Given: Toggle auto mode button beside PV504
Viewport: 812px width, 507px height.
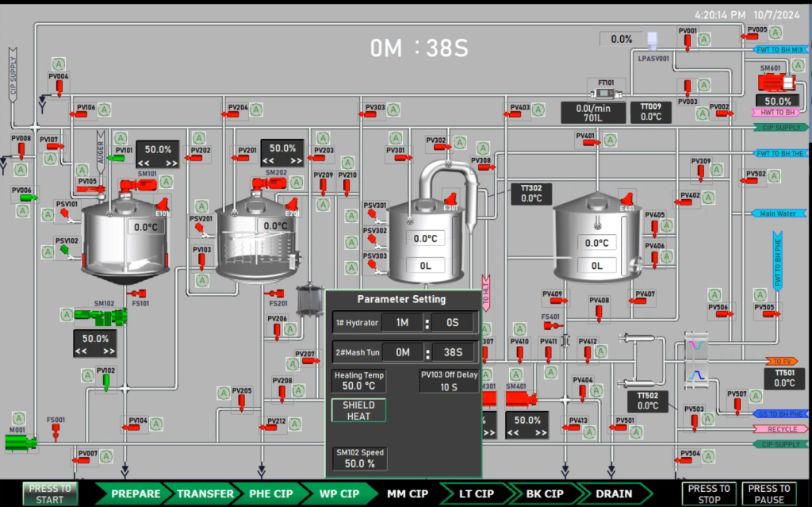Looking at the screenshot, I should [708, 456].
